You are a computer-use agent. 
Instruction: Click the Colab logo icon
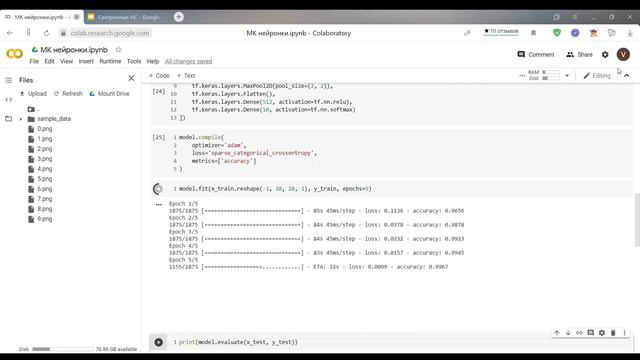14,54
